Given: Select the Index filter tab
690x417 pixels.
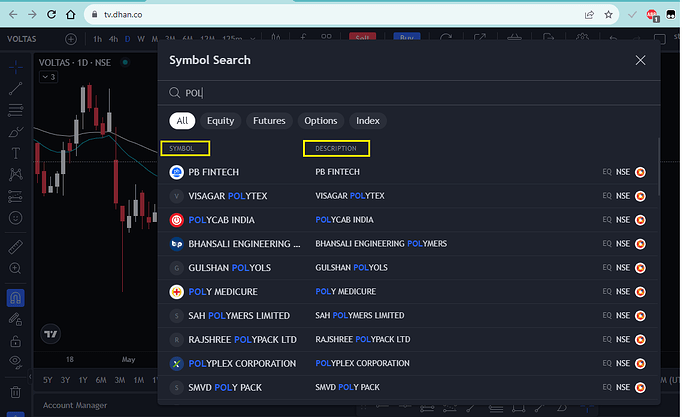Looking at the screenshot, I should [x=368, y=121].
